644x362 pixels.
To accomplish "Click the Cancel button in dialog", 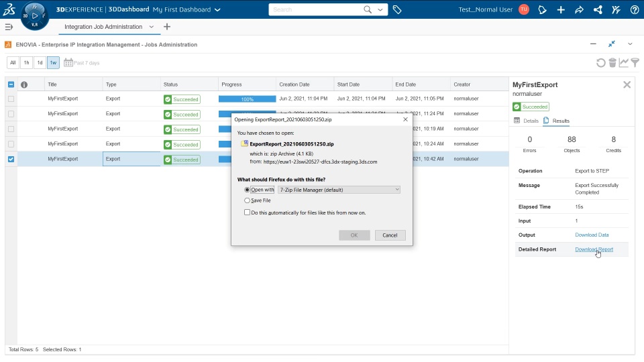I will coord(390,235).
